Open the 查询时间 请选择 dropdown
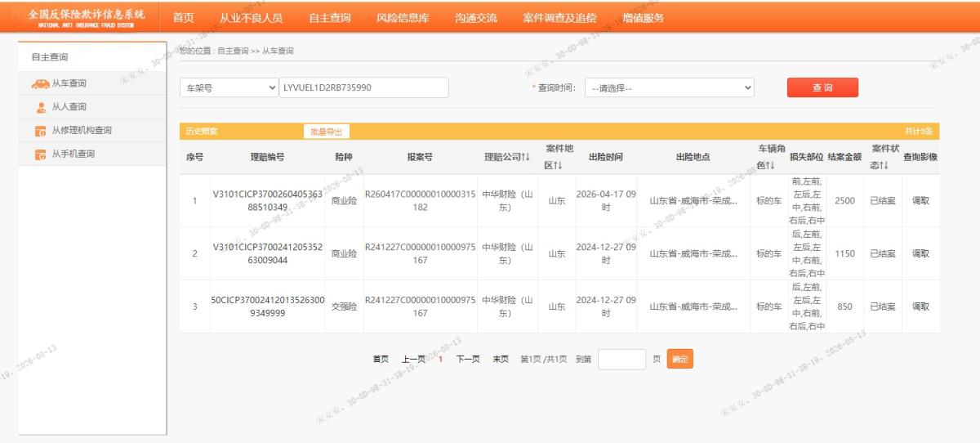Screen dimensions: 980x443 669,87
